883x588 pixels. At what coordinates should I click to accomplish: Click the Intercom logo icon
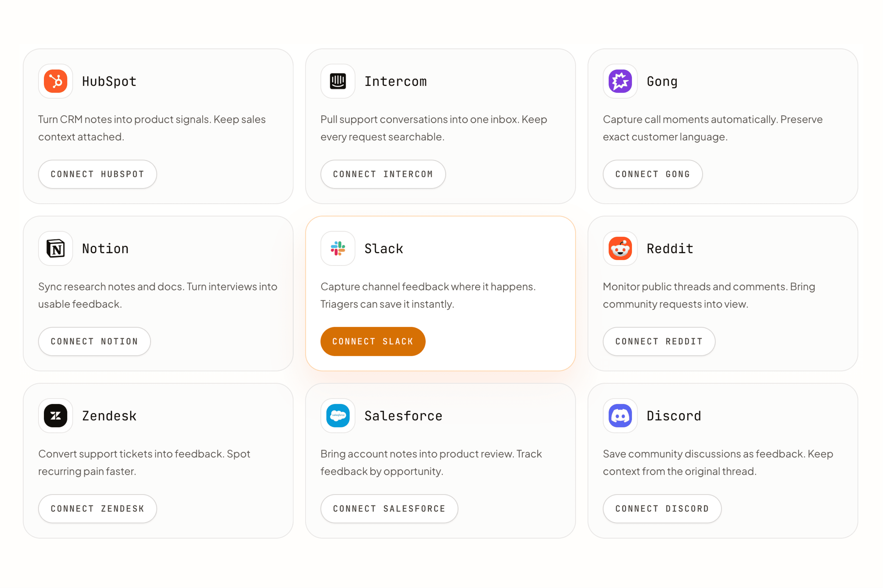[338, 81]
